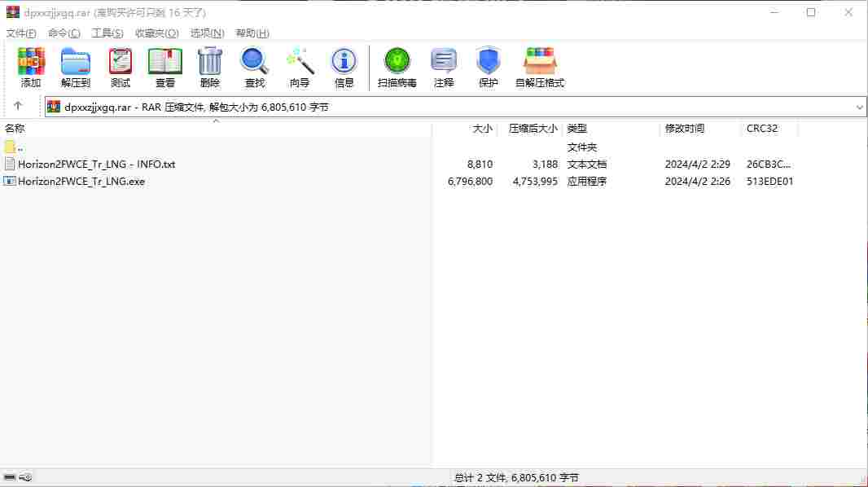
Task: Click type 文本文档 cell
Action: pos(587,165)
